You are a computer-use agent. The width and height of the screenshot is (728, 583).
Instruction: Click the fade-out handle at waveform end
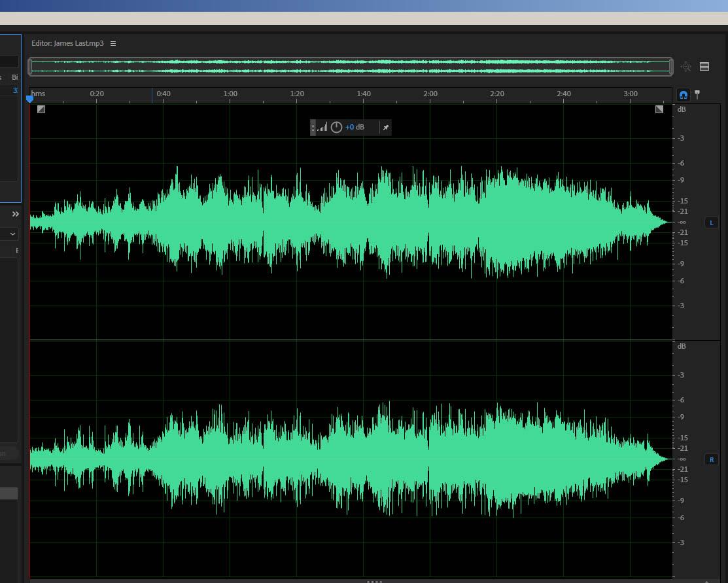659,109
